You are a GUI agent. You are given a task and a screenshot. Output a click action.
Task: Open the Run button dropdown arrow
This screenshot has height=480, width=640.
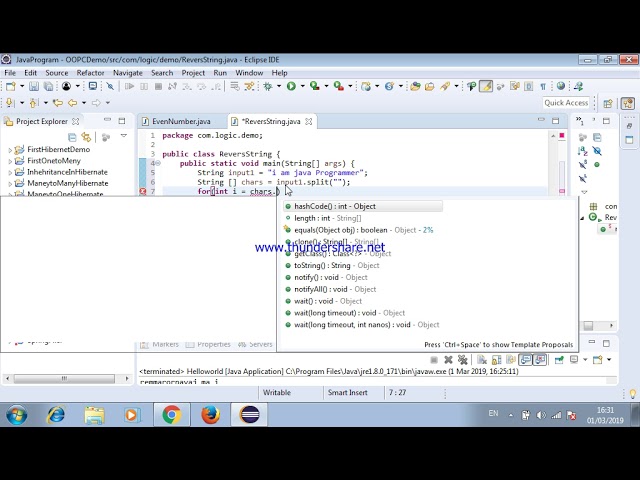(x=302, y=86)
